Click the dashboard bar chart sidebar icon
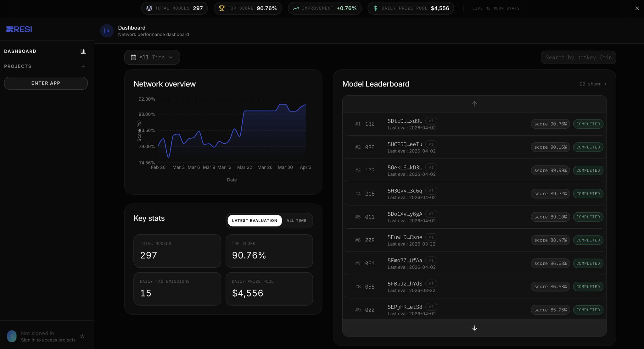This screenshot has width=644, height=349. pyautogui.click(x=83, y=51)
